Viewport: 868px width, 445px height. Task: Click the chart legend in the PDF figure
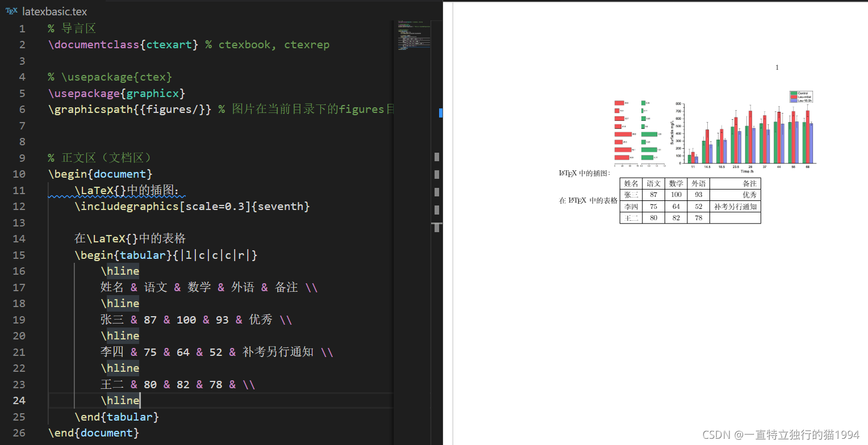point(802,96)
